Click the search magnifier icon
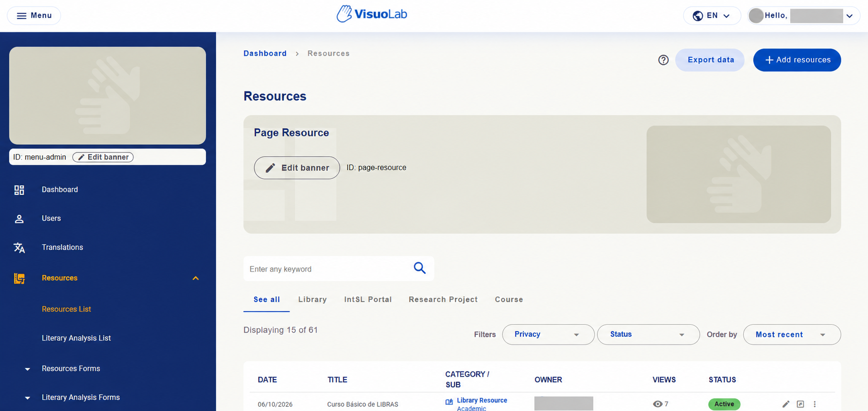The image size is (868, 411). [x=419, y=268]
